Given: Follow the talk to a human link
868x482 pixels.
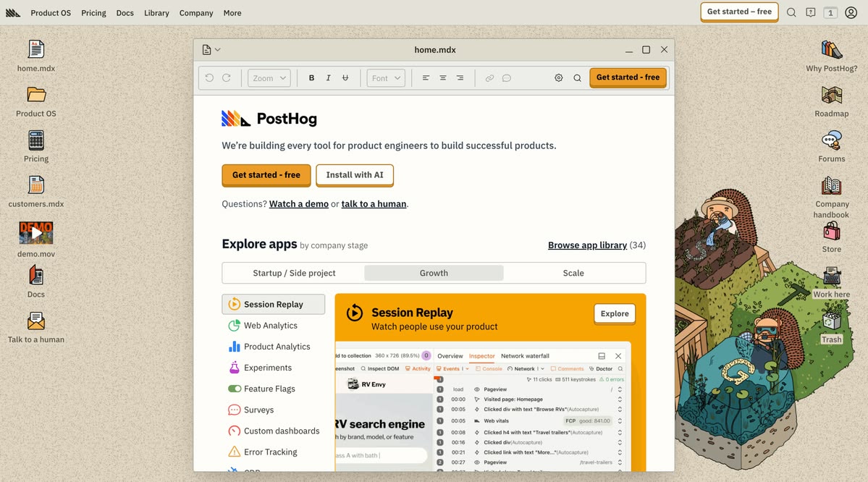Looking at the screenshot, I should pyautogui.click(x=374, y=203).
